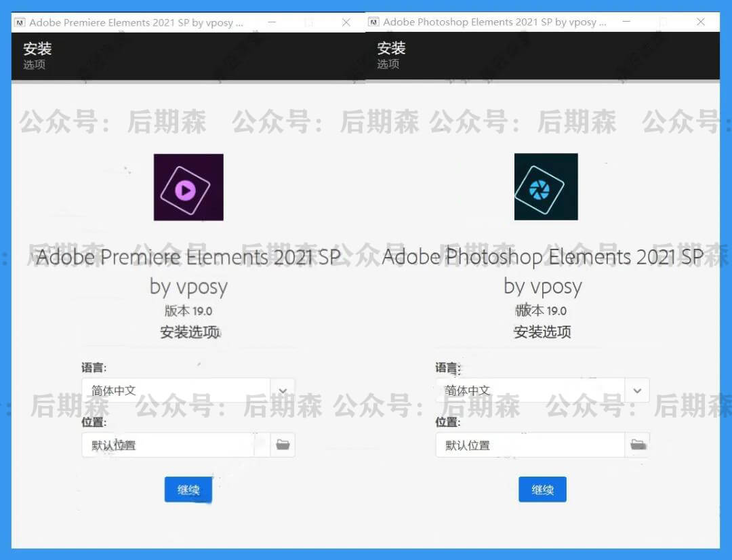Viewport: 732px width, 560px height.
Task: Close the Photoshop Elements installer window
Action: tap(700, 22)
